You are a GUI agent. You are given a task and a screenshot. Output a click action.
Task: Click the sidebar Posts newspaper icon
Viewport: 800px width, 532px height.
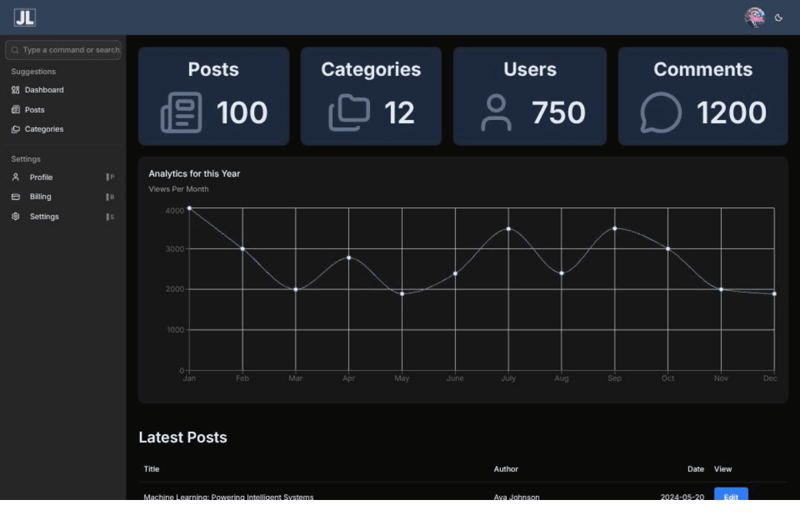(15, 110)
